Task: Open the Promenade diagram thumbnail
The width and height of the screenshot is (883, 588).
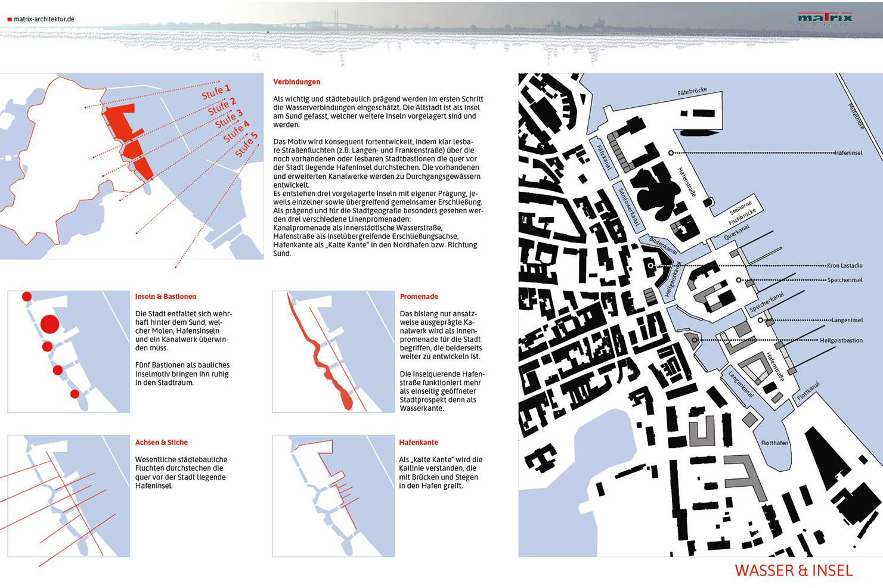Action: click(x=333, y=351)
